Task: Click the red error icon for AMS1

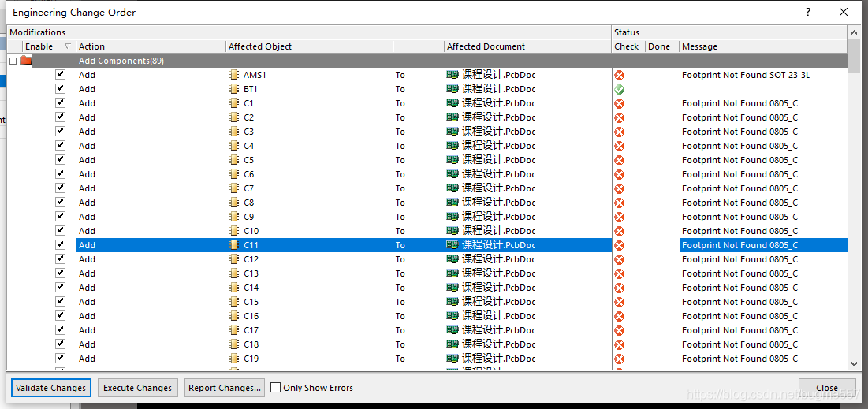Action: 620,75
